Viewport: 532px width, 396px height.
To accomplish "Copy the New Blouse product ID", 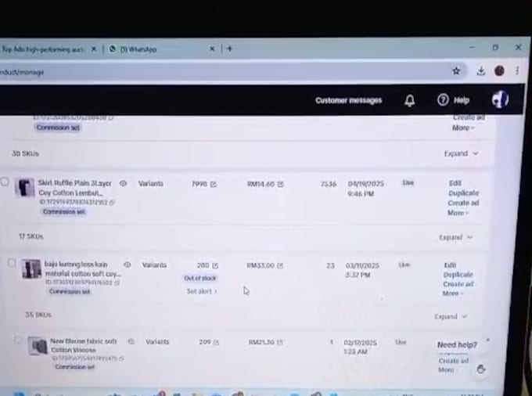I will pos(121,358).
